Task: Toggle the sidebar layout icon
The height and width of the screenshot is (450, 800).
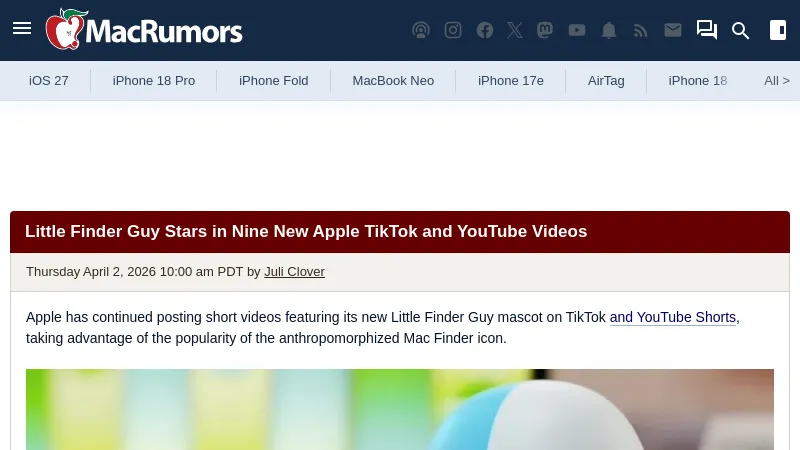Action: tap(778, 30)
